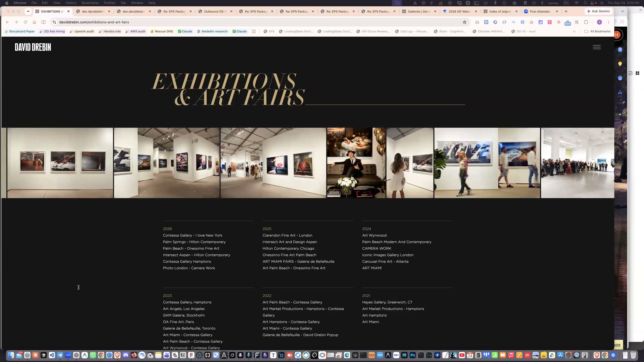This screenshot has height=362, width=644.
Task: Switch to the Galleries | David tab
Action: [419, 11]
